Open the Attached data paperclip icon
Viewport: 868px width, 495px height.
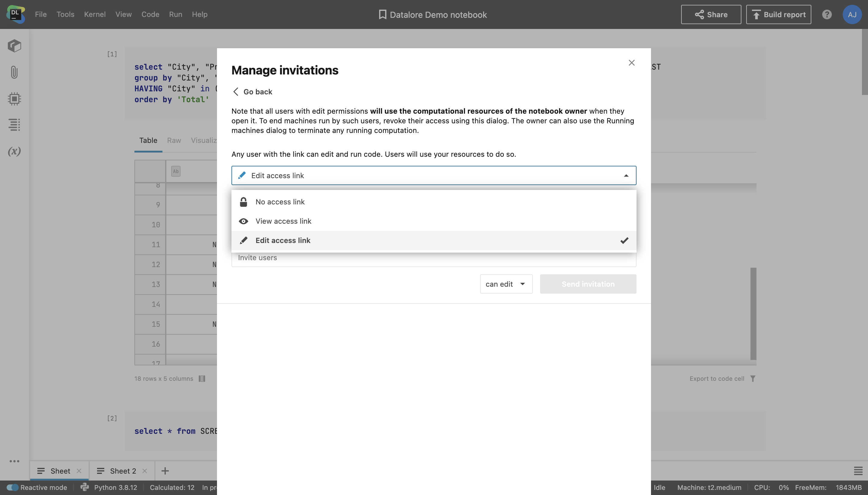tap(14, 72)
